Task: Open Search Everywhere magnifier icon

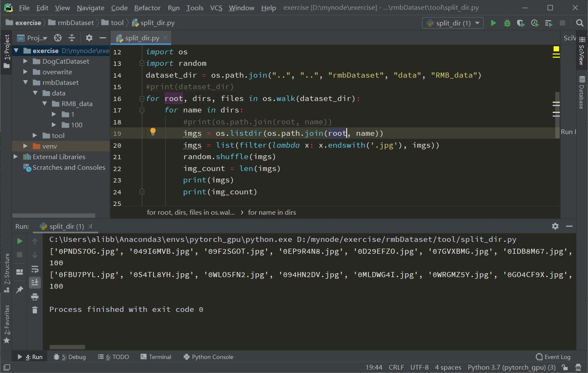Action: pos(580,23)
